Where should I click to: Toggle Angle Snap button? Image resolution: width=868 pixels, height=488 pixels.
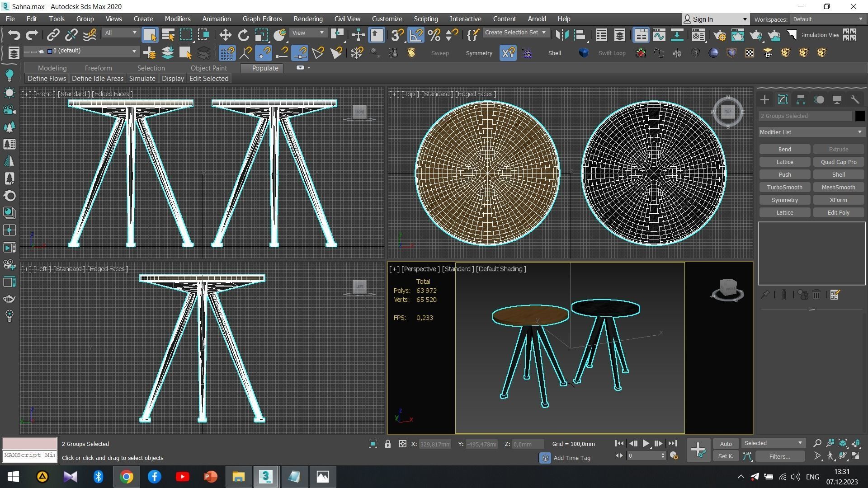(415, 35)
